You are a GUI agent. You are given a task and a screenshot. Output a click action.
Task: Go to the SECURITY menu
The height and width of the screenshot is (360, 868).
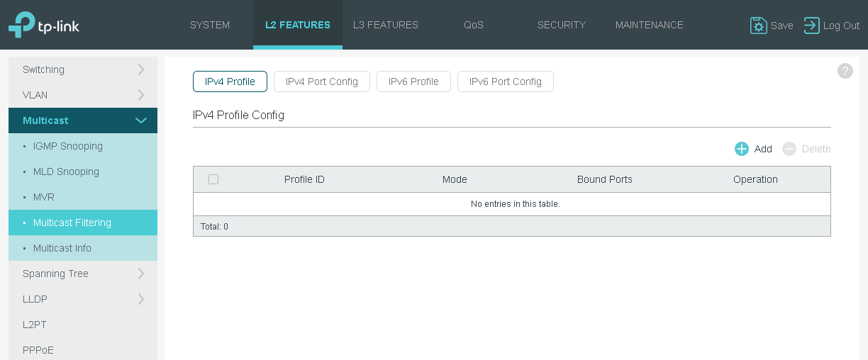point(562,25)
